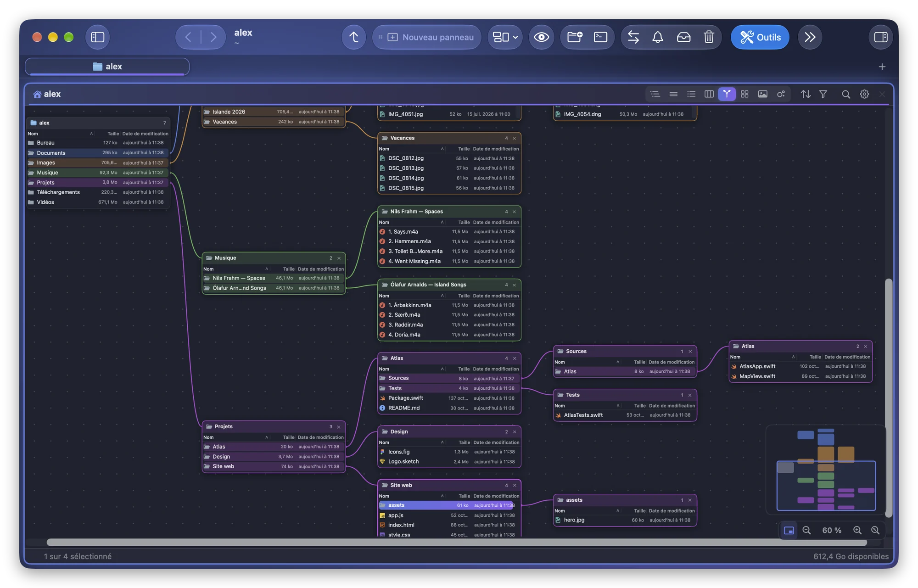The image size is (918, 588).
Task: Toggle the Quick Look eye icon
Action: [541, 37]
